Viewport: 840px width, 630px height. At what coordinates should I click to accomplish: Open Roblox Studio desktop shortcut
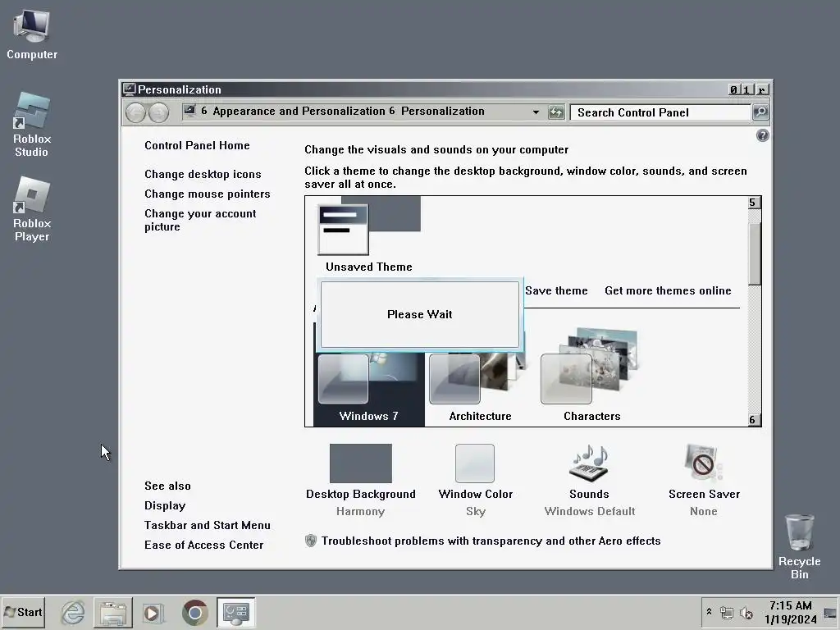[x=32, y=125]
